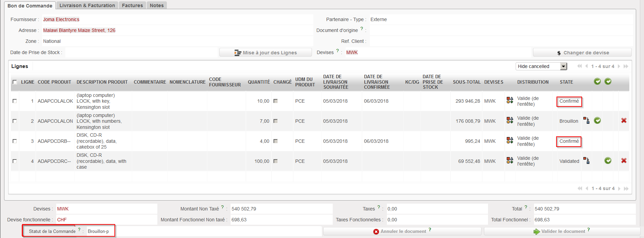
Task: Delete line 4 with red cross
Action: [x=624, y=160]
